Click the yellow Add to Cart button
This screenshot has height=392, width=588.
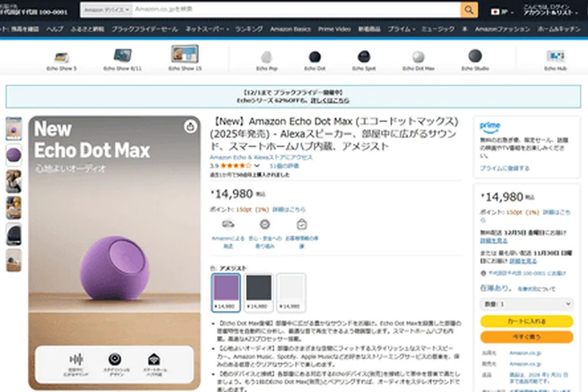[526, 321]
